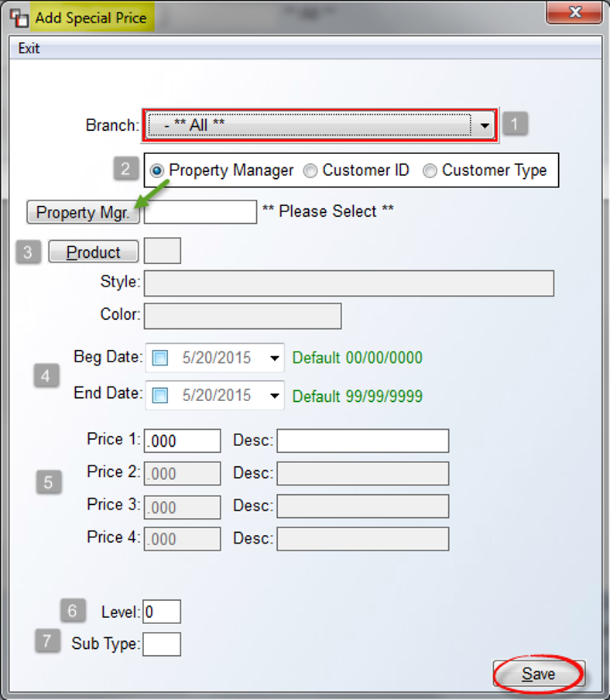The height and width of the screenshot is (700, 610).
Task: Open the Beg Date calendar dropdown
Action: pos(275,358)
